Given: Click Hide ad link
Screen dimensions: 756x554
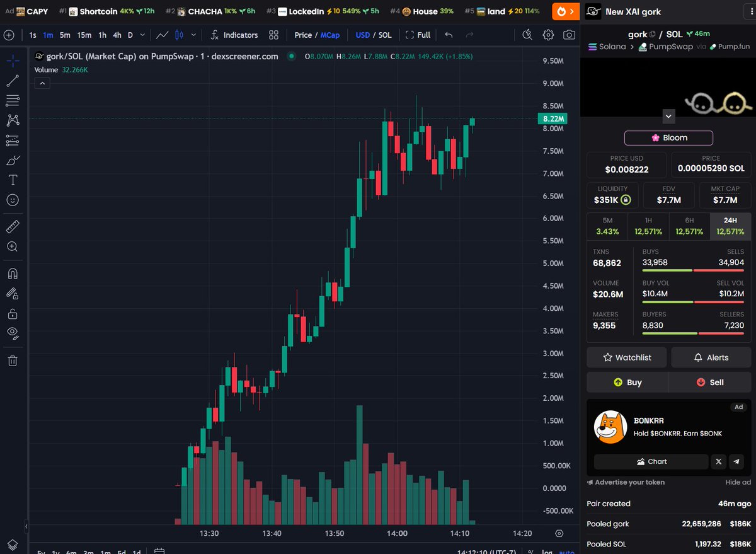Looking at the screenshot, I should [738, 482].
